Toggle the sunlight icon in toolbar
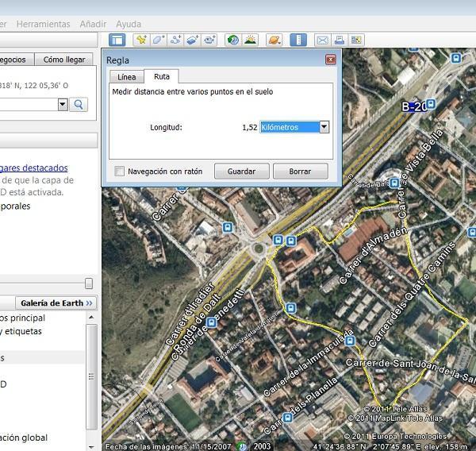Screen dimensions: 476x451 (x=251, y=40)
